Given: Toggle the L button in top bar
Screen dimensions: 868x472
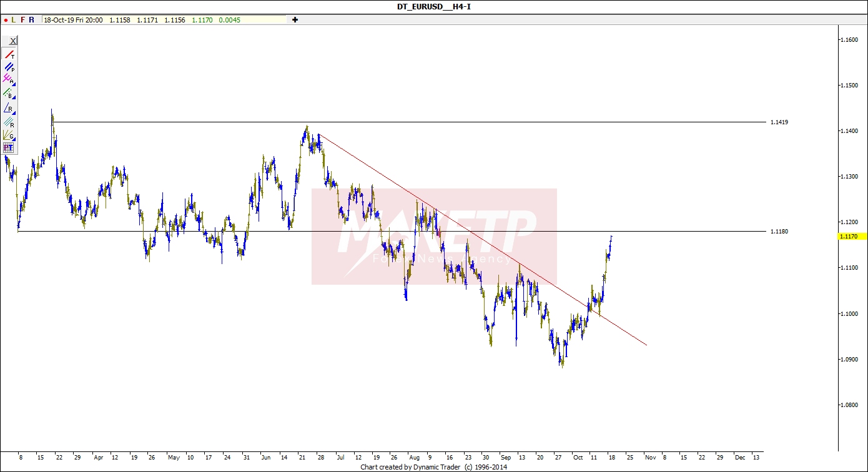Looking at the screenshot, I should click(x=14, y=20).
